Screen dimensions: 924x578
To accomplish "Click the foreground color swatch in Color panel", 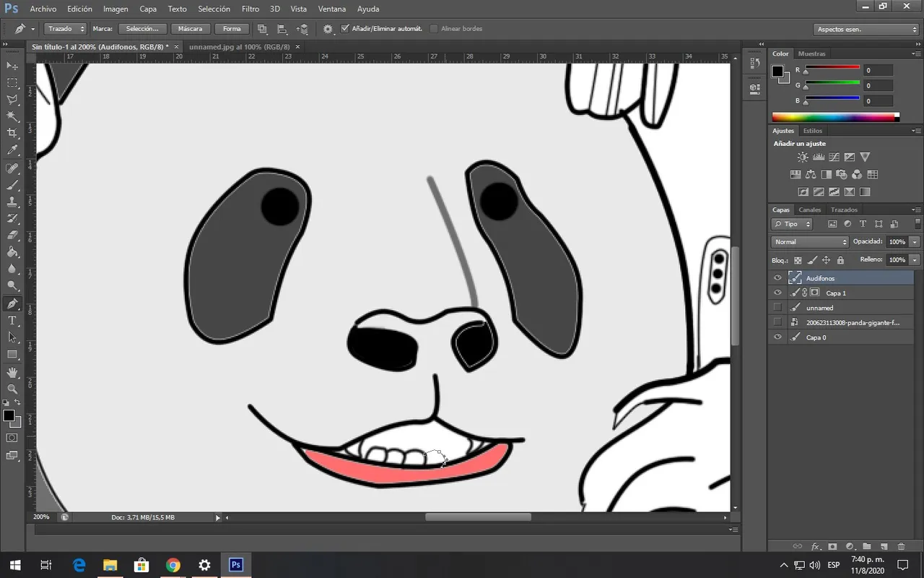I will pos(777,71).
